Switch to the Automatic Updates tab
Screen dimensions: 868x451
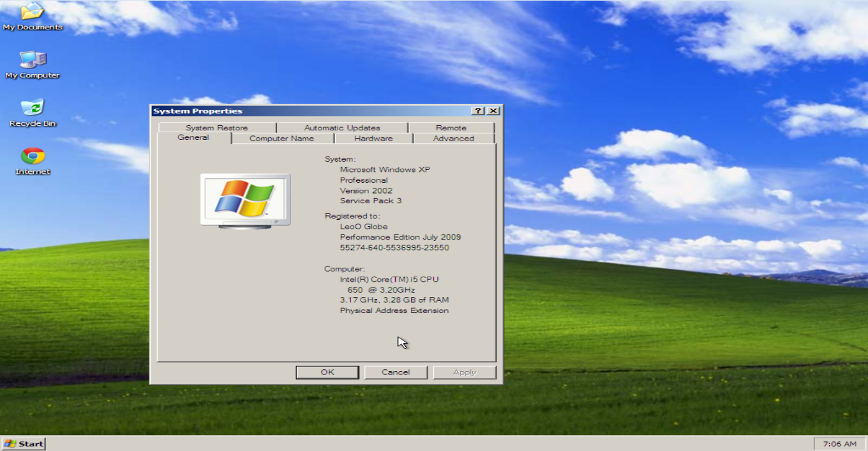pos(342,128)
